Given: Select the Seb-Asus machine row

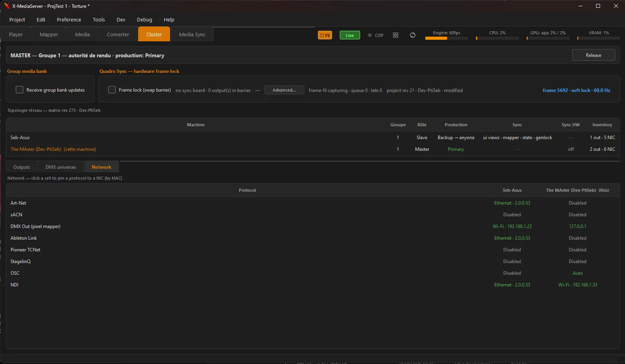Looking at the screenshot, I should pos(312,137).
